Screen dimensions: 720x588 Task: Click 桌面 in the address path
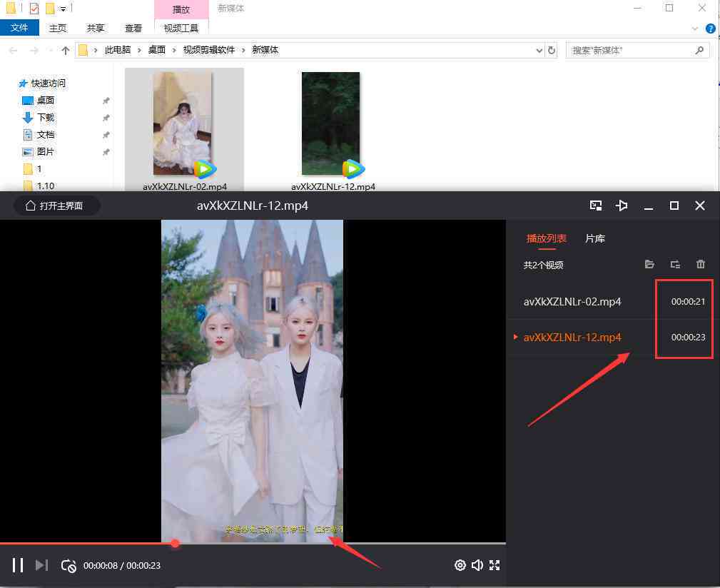(156, 49)
